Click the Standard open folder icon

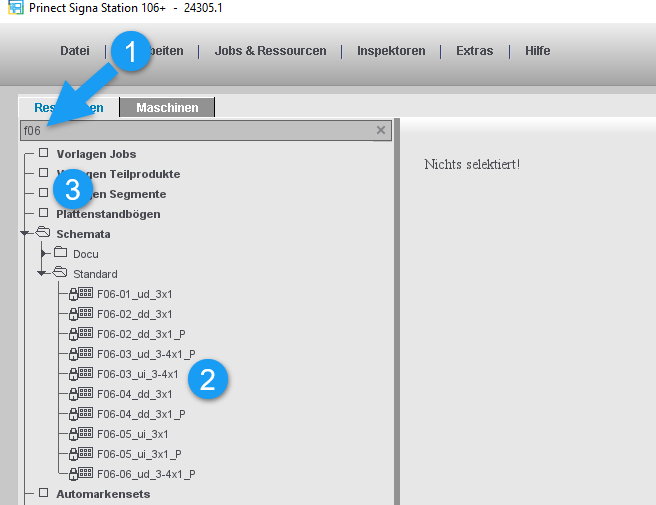click(60, 272)
